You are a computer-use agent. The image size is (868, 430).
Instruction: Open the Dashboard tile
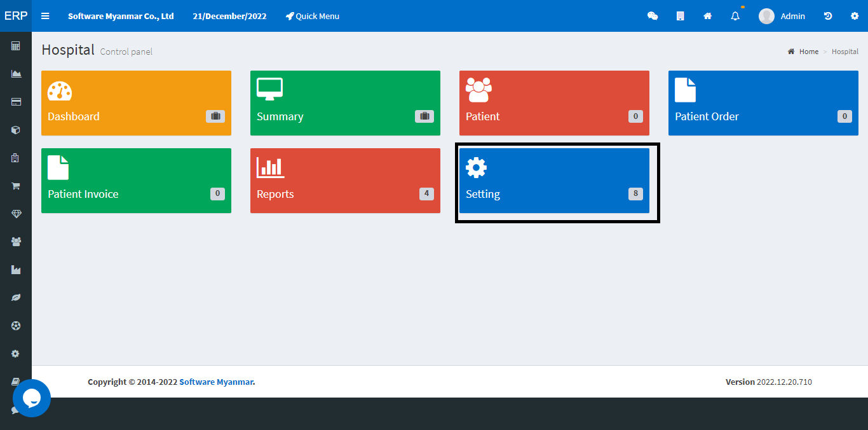coord(136,103)
